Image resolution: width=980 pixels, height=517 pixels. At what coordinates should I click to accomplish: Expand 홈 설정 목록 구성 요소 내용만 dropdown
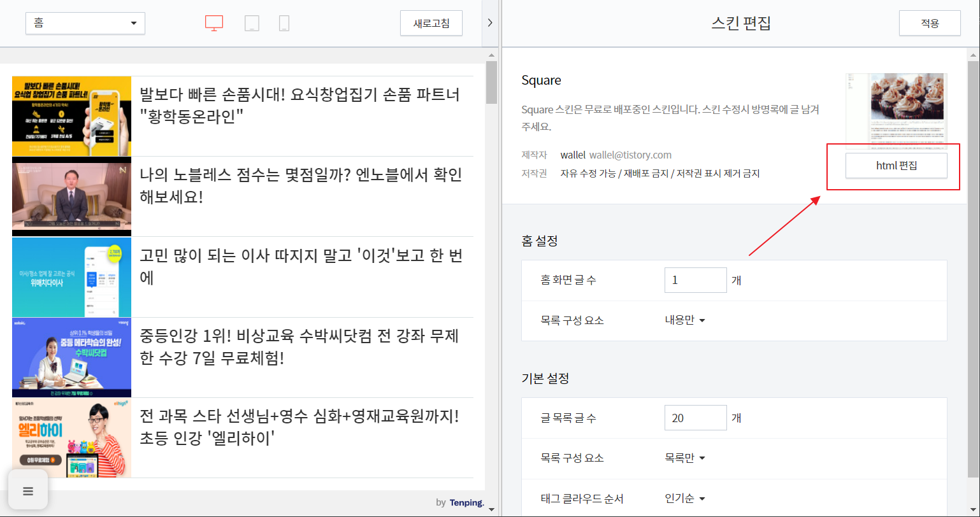pos(685,320)
